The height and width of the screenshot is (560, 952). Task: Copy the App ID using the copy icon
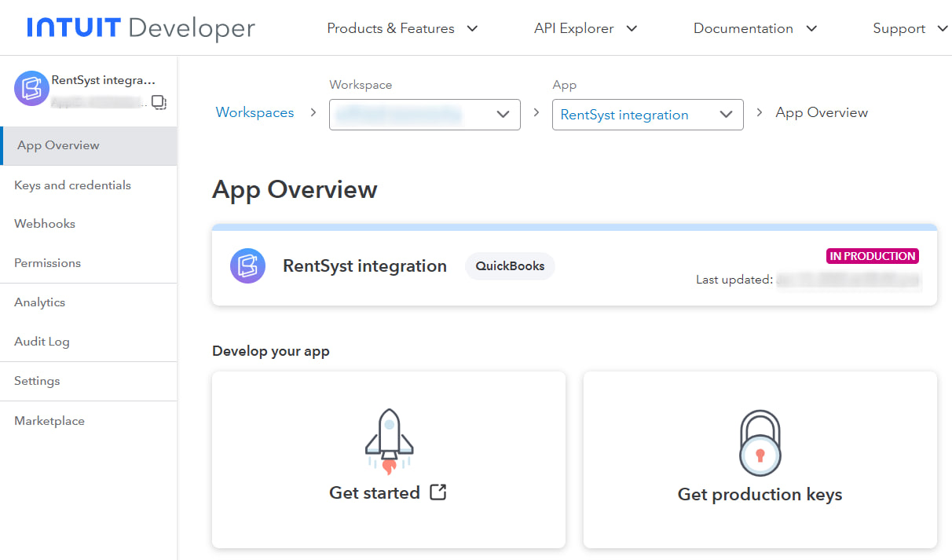[159, 102]
